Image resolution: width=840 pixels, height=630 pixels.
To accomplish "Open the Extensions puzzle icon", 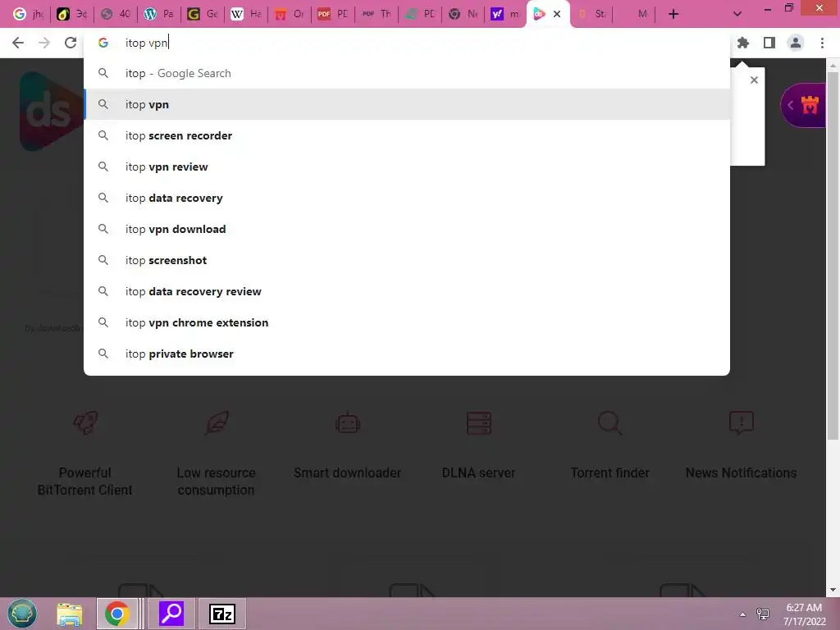I will pos(743,43).
